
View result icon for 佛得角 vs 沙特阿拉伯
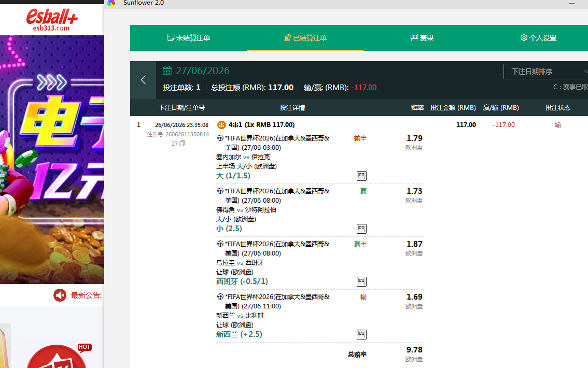[361, 229]
